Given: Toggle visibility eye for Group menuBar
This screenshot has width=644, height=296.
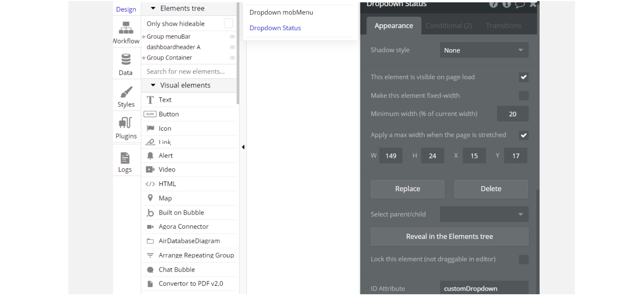Looking at the screenshot, I should pyautogui.click(x=232, y=37).
